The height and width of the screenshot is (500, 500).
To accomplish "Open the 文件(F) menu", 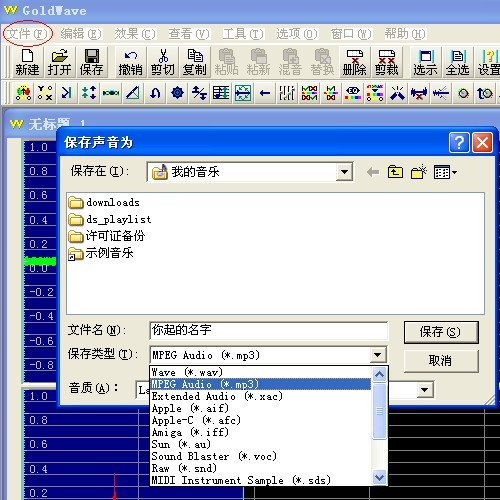I will pos(28,34).
